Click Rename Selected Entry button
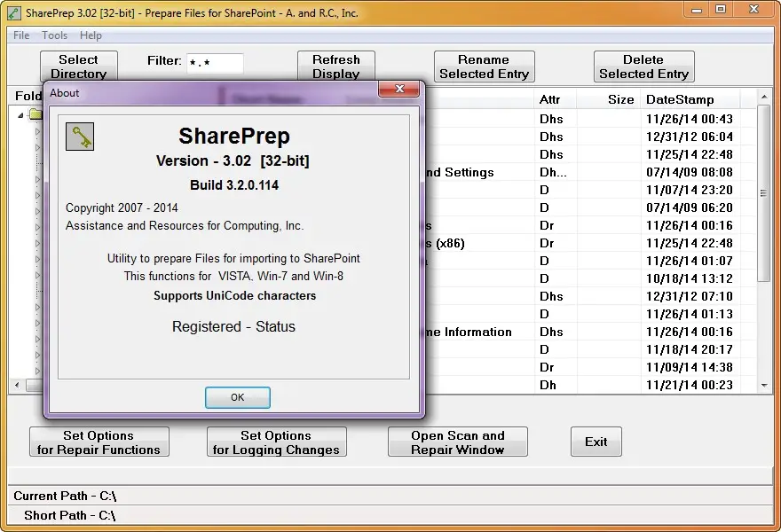The height and width of the screenshot is (532, 781). click(485, 66)
